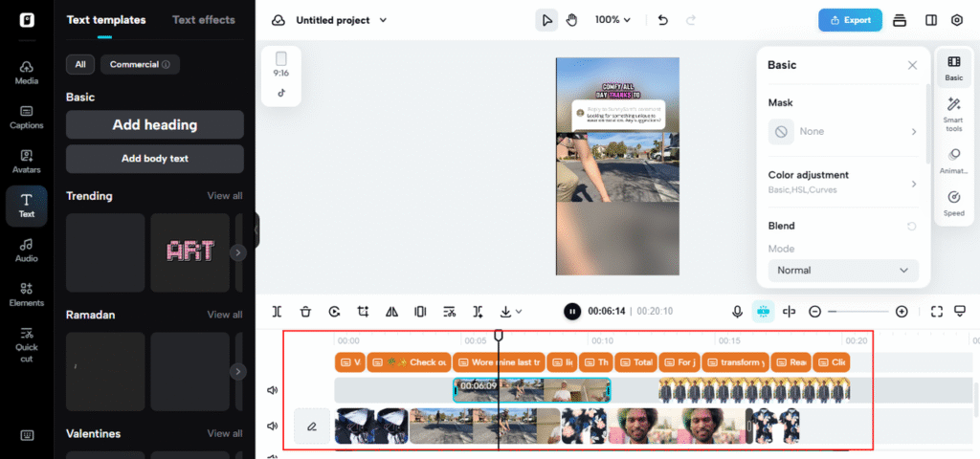Screen dimensions: 980x459
Task: Switch to the Text effects tab
Action: pyautogui.click(x=203, y=20)
